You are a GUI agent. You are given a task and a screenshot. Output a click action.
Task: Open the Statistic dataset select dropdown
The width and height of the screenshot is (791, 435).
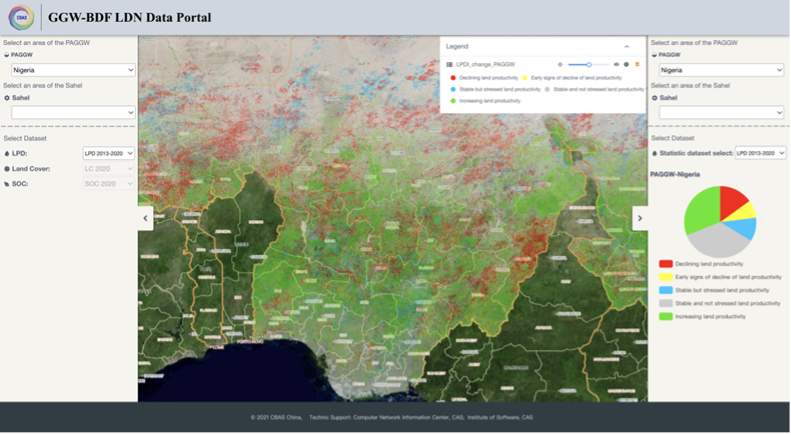pyautogui.click(x=760, y=153)
